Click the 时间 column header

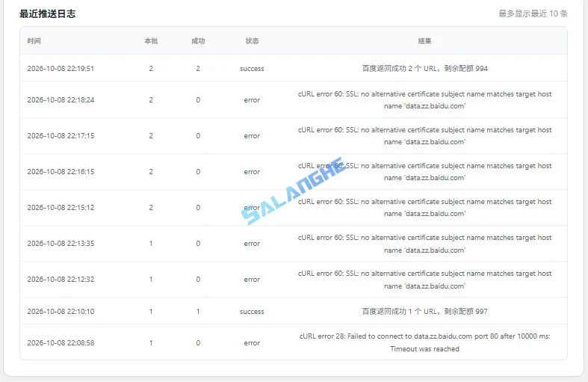click(x=34, y=41)
